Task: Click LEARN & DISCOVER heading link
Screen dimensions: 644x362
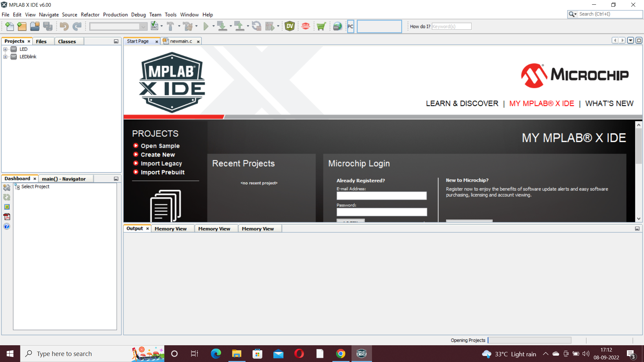Action: pos(462,104)
